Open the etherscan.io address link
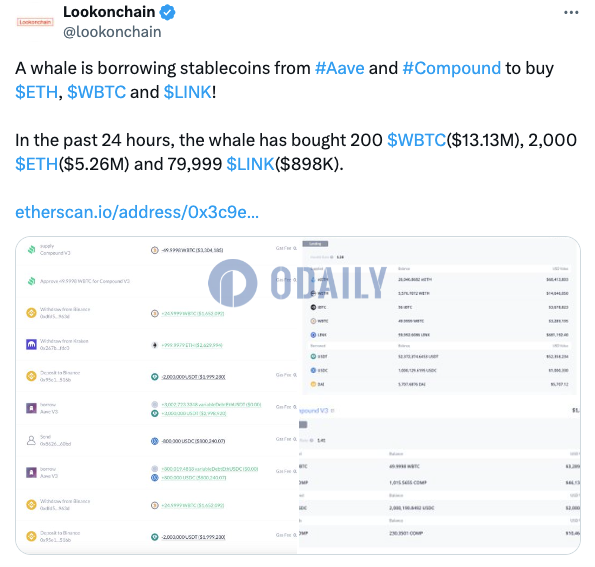This screenshot has height=567, width=595. (x=137, y=212)
